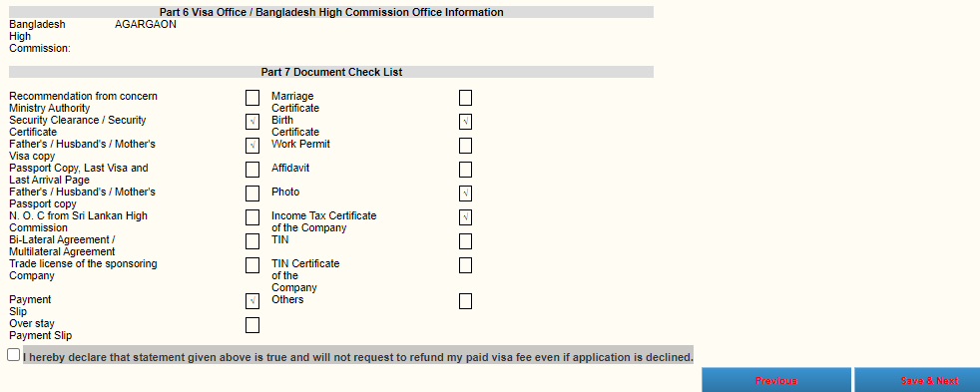Check Passport Copy, Last Visa and Last Arrival Page

[x=252, y=170]
